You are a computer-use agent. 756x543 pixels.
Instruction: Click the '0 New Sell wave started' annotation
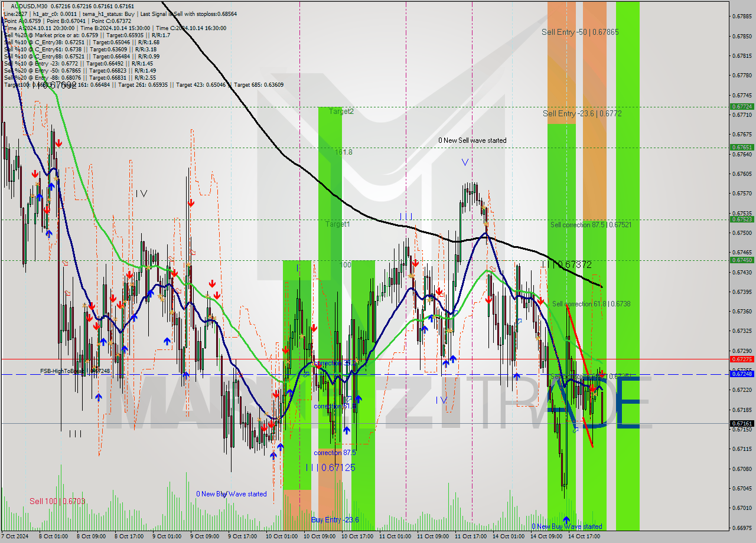472,140
